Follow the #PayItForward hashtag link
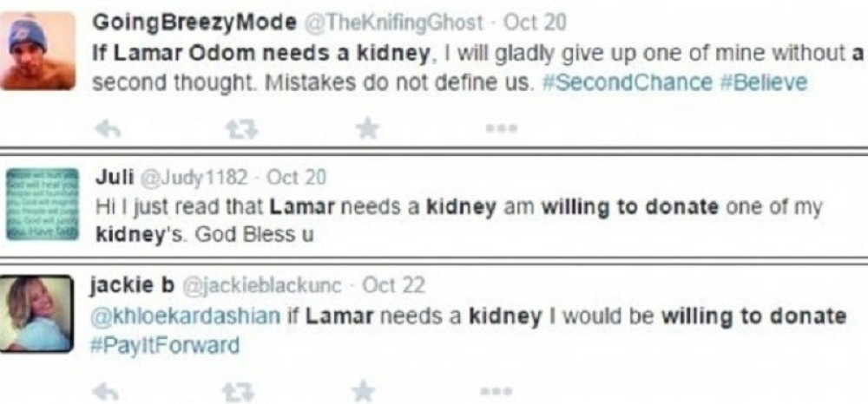 pyautogui.click(x=165, y=345)
